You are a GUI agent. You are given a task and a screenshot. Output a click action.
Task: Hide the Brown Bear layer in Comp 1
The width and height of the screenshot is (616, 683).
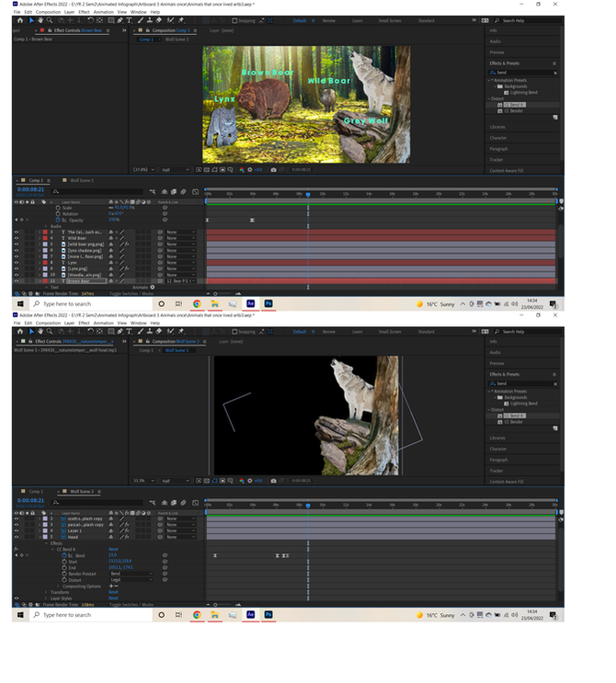tap(17, 281)
